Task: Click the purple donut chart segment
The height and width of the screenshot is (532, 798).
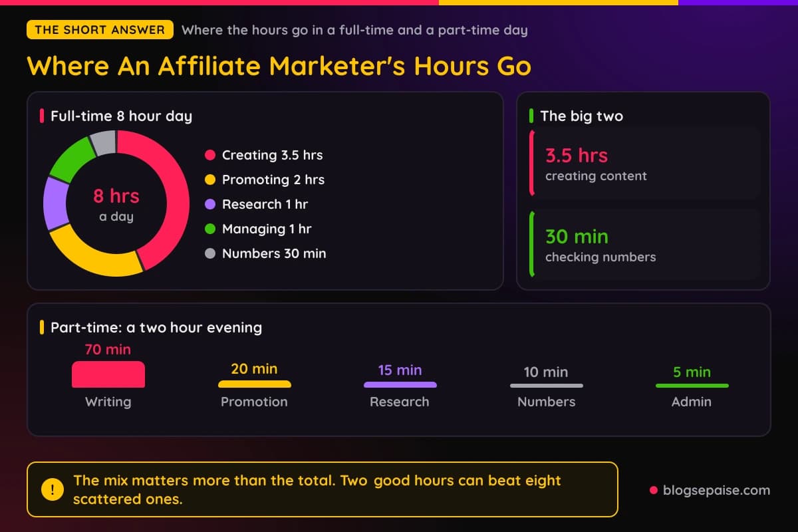Action: (57, 203)
